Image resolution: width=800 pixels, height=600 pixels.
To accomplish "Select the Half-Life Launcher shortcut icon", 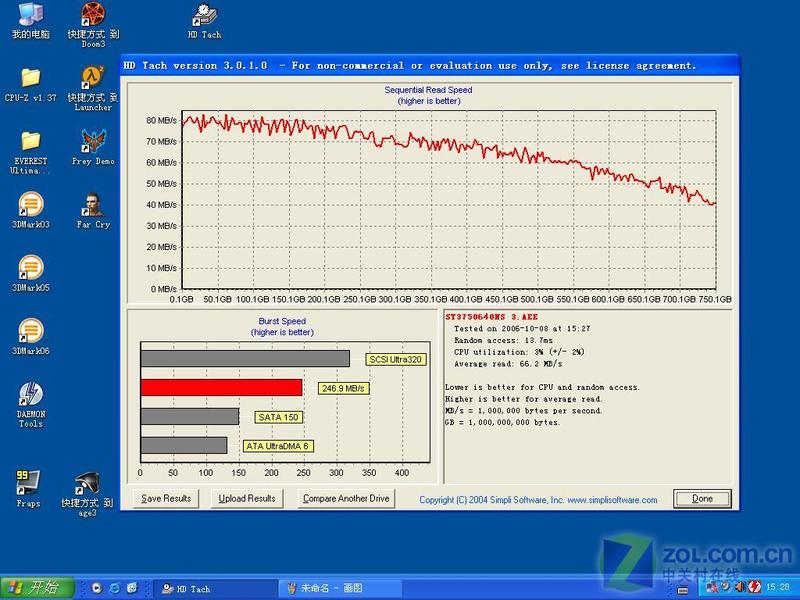I will point(93,88).
